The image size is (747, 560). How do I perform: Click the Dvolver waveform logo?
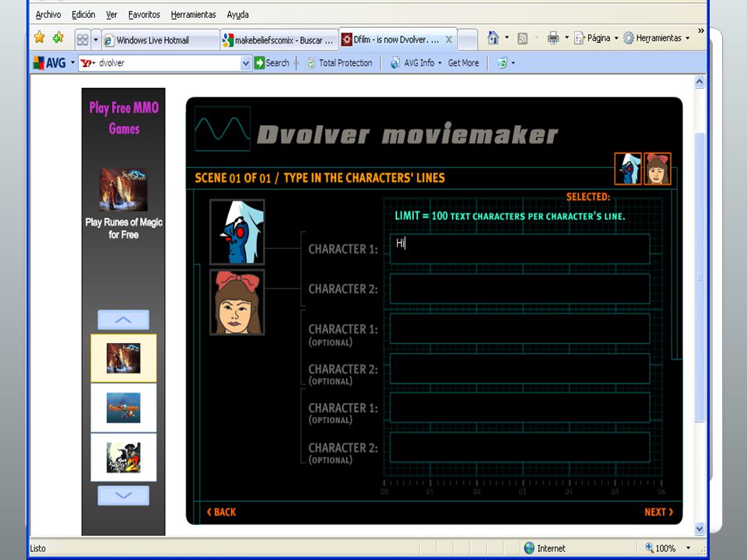pos(223,128)
